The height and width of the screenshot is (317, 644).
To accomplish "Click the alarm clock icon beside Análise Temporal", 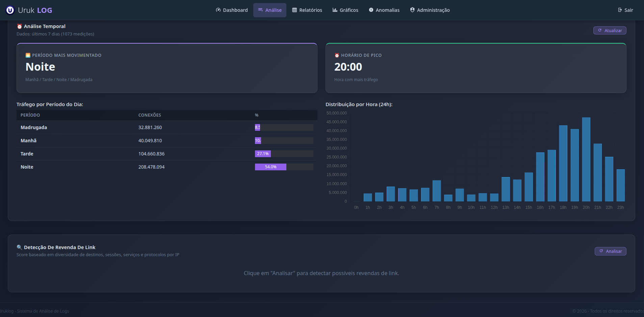I will (20, 26).
